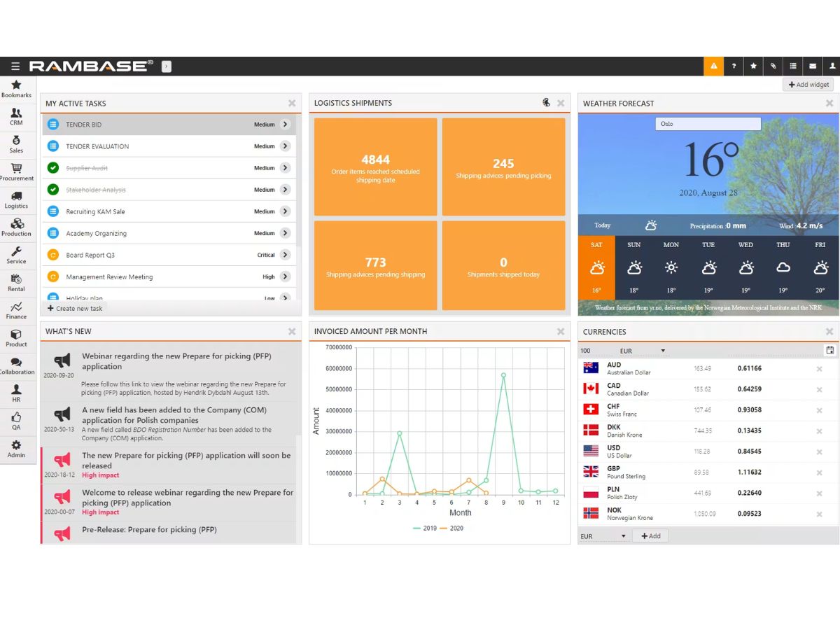Open the Logistics module

[x=16, y=199]
